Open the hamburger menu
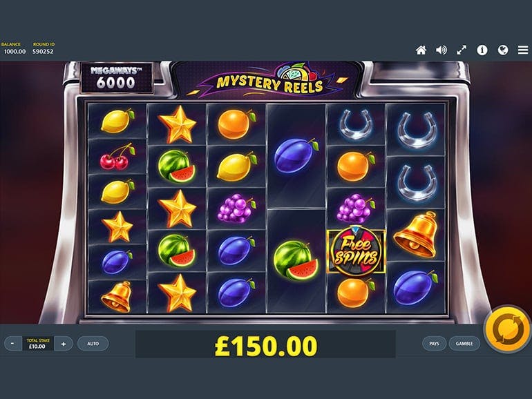The image size is (532, 399). [523, 50]
